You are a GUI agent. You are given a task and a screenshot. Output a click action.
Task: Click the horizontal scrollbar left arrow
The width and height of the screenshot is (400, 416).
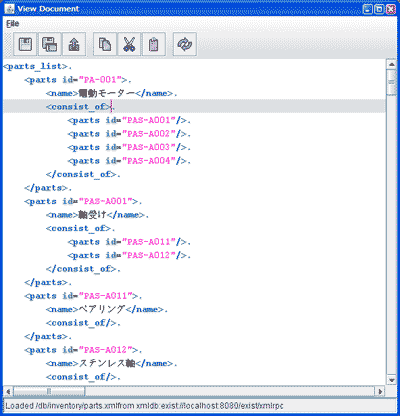[8, 391]
